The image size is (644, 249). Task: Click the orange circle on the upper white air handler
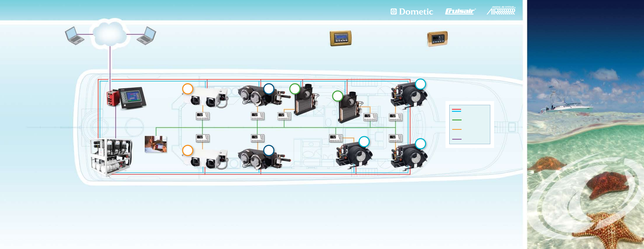point(187,89)
